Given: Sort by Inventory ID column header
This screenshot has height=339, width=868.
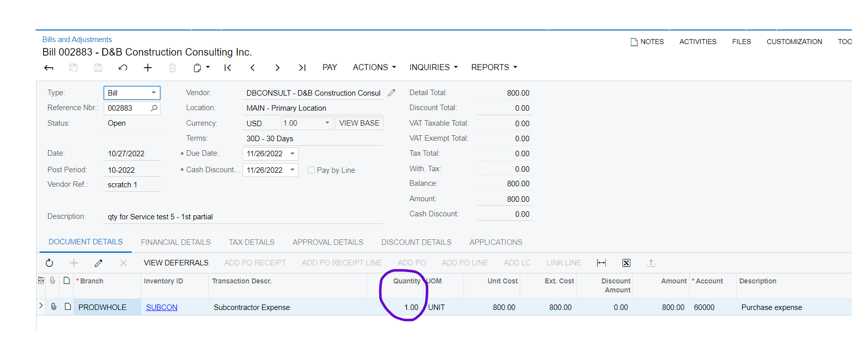Looking at the screenshot, I should [x=163, y=281].
